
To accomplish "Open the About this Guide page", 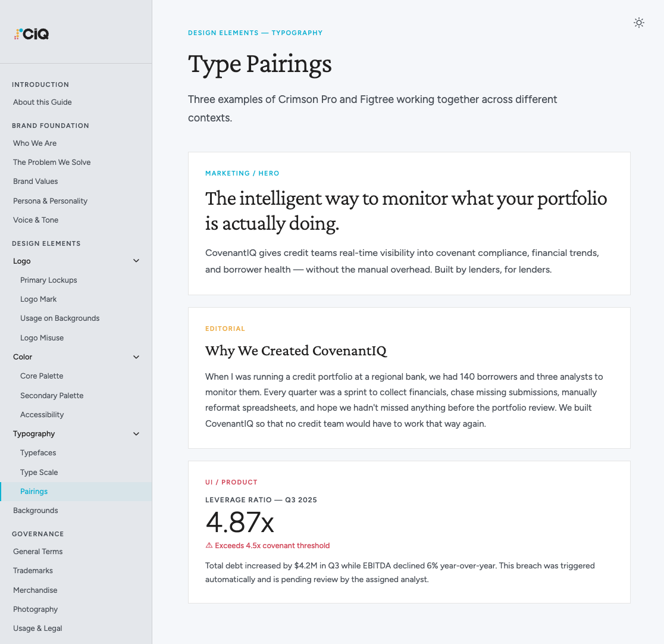I will tap(42, 102).
